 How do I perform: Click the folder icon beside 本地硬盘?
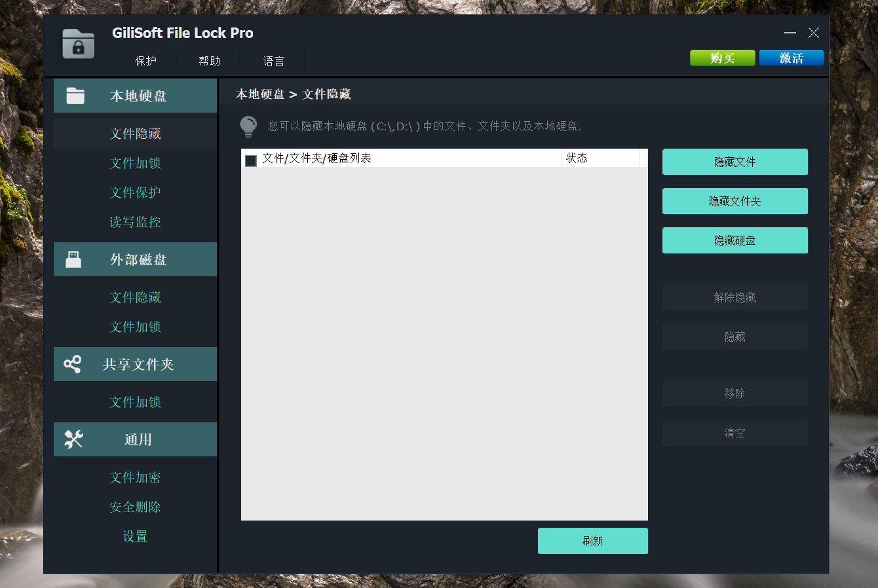pos(75,96)
